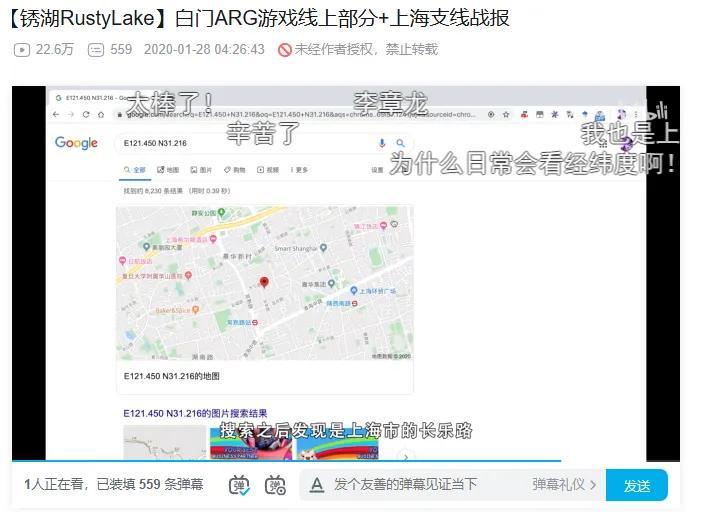Expand the 更多 menu in Google results

(x=299, y=170)
